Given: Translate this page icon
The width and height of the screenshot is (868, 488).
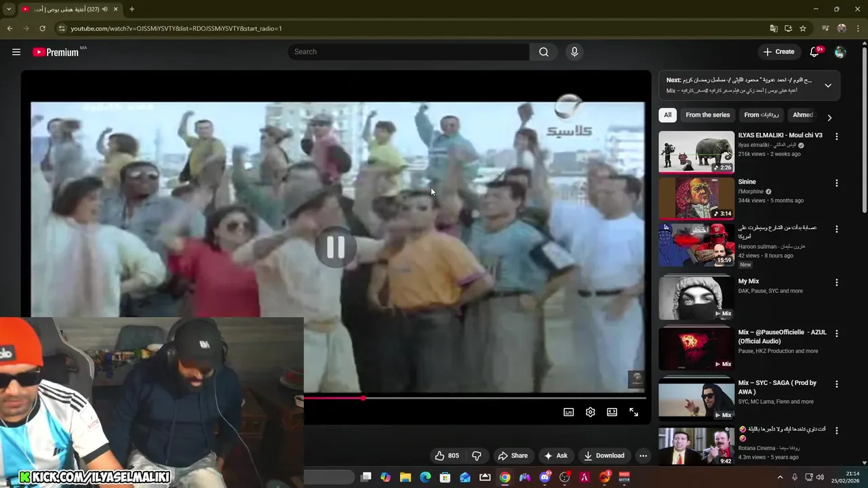Looking at the screenshot, I should click(x=774, y=28).
